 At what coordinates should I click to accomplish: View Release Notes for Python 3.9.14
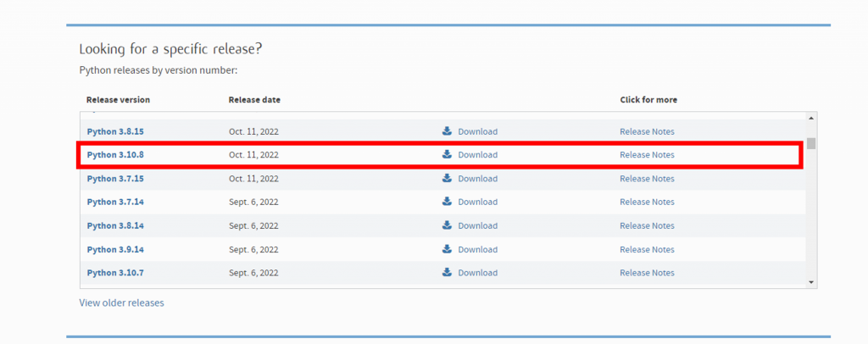click(647, 249)
